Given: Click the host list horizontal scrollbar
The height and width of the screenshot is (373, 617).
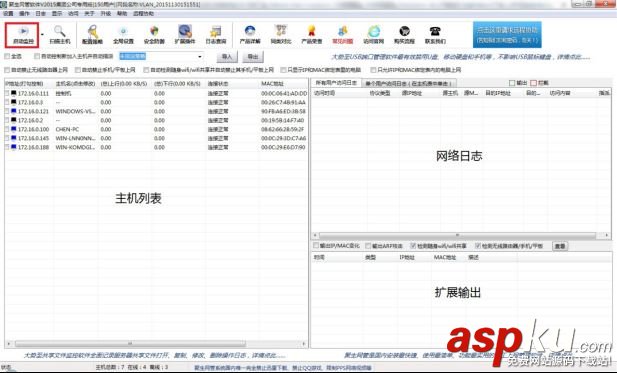Looking at the screenshot, I should pos(130,344).
